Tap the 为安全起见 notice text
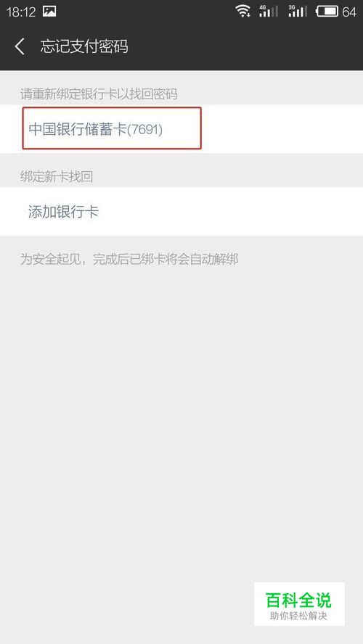 (129, 260)
